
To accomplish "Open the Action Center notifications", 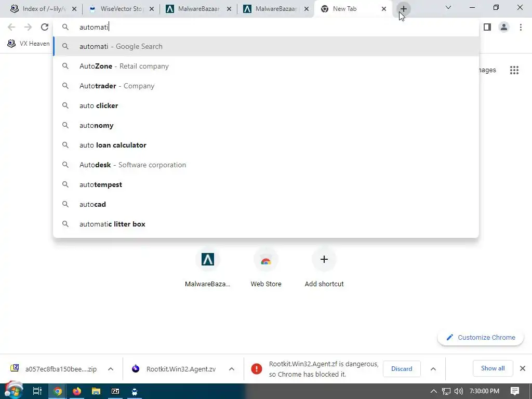I will point(515,391).
